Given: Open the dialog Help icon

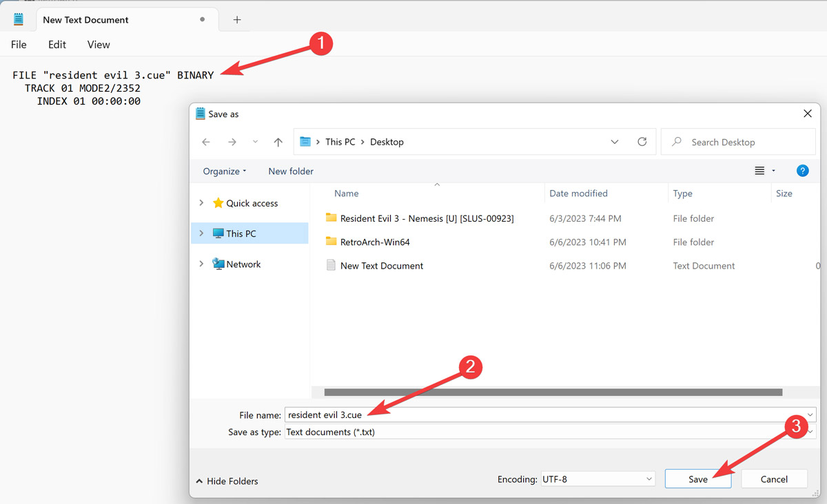Looking at the screenshot, I should (x=802, y=171).
